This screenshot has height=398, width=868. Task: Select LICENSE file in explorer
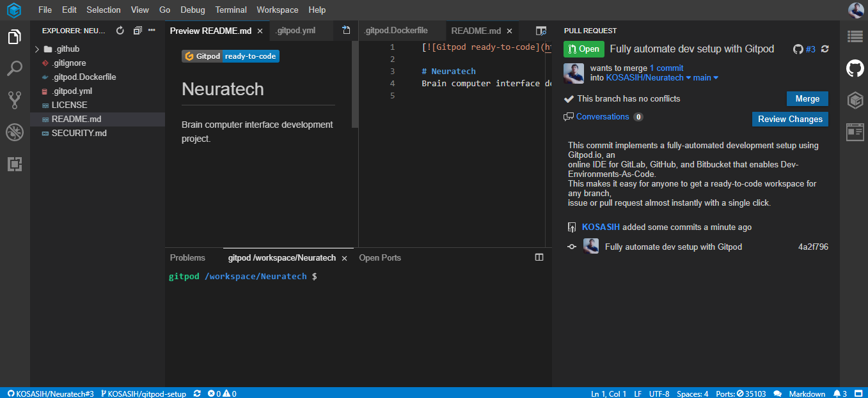click(x=97, y=105)
